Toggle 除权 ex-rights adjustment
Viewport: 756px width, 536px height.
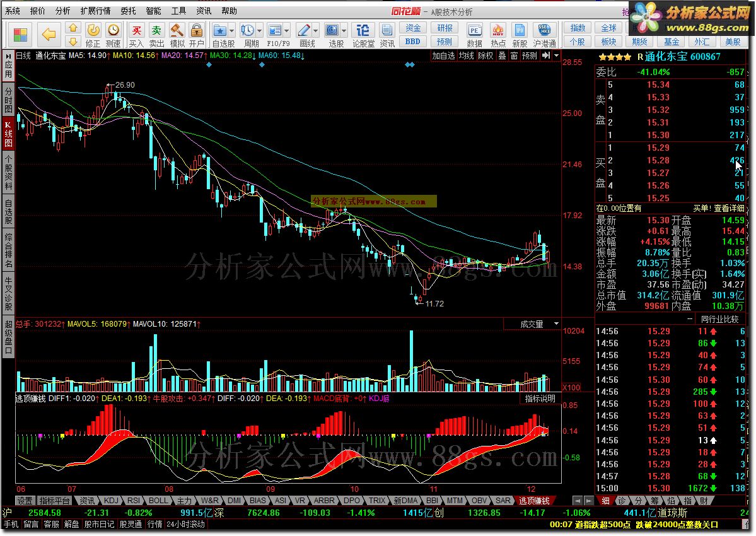click(486, 55)
